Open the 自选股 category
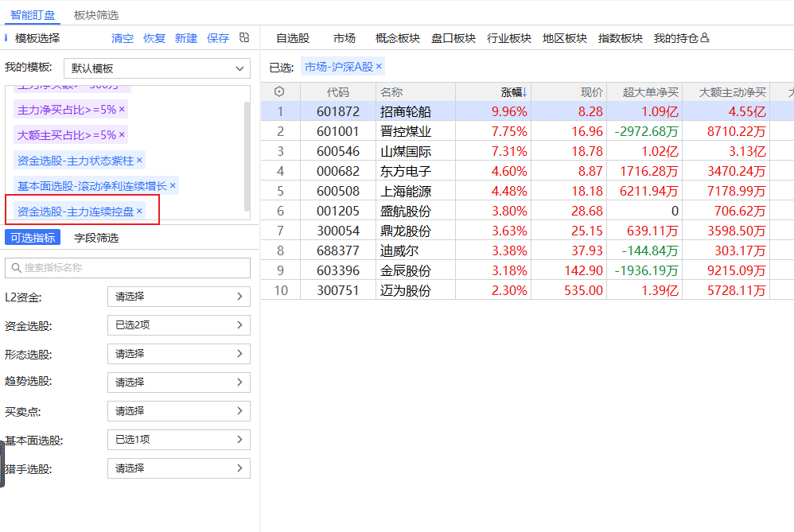This screenshot has height=532, width=794. point(293,38)
